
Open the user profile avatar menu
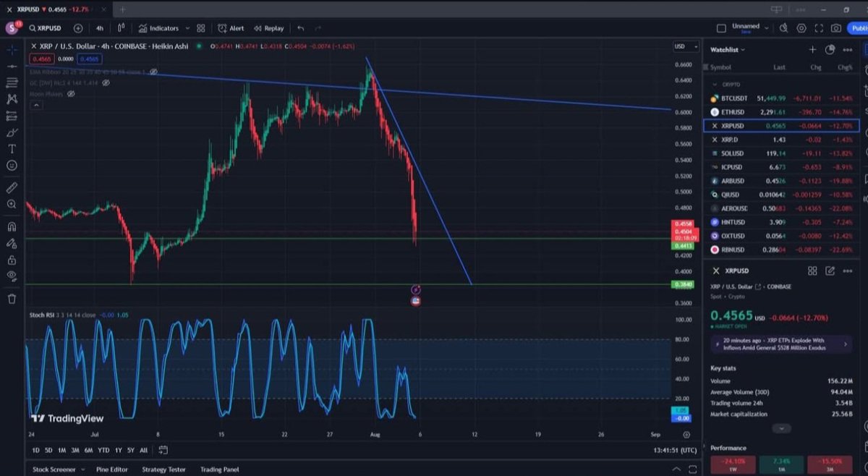[12, 28]
